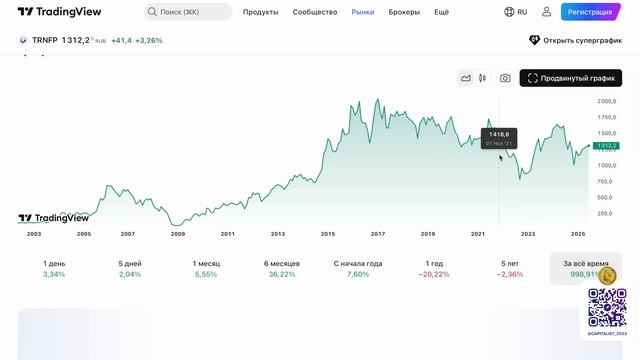Open the Сообщество menu
The width and height of the screenshot is (640, 360).
point(315,12)
